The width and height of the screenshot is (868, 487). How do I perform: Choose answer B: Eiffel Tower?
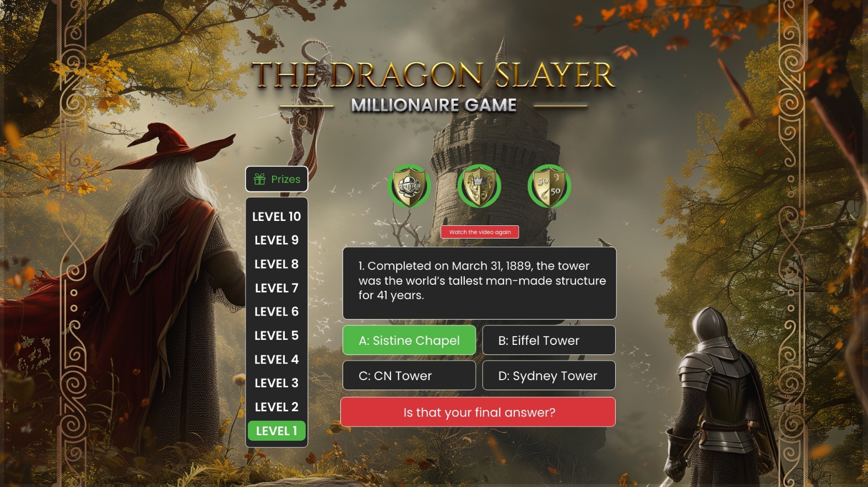coord(549,340)
